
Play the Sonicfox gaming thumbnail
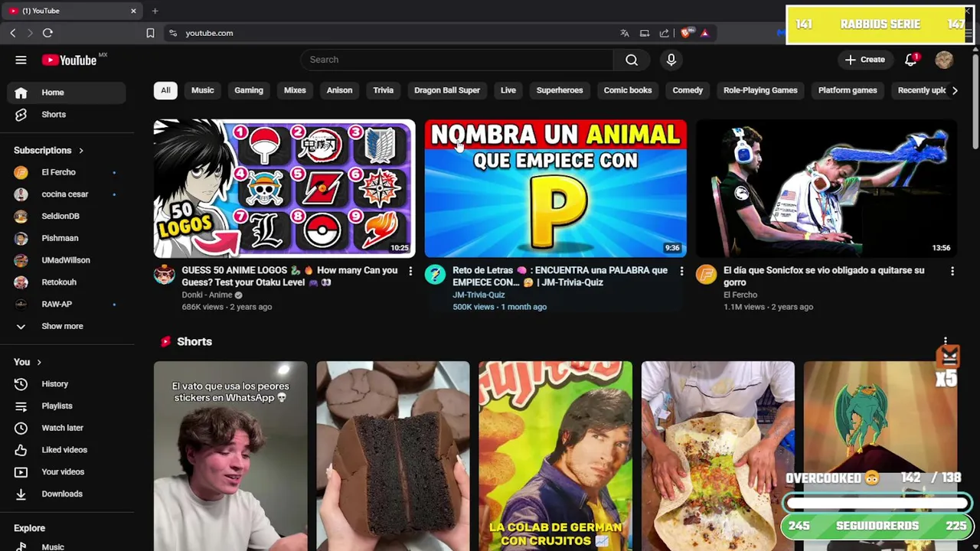coord(827,188)
